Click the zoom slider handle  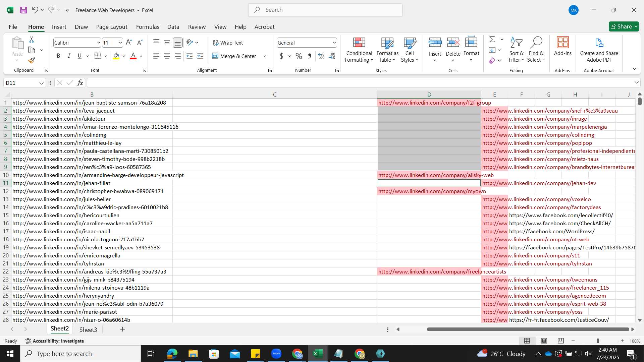coord(598,341)
